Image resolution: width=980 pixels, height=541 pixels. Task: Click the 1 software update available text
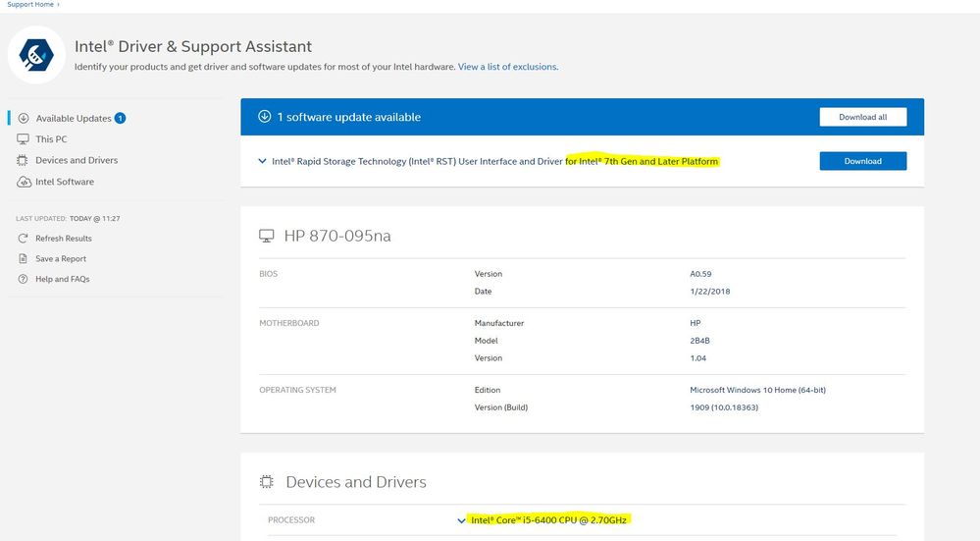coord(349,117)
